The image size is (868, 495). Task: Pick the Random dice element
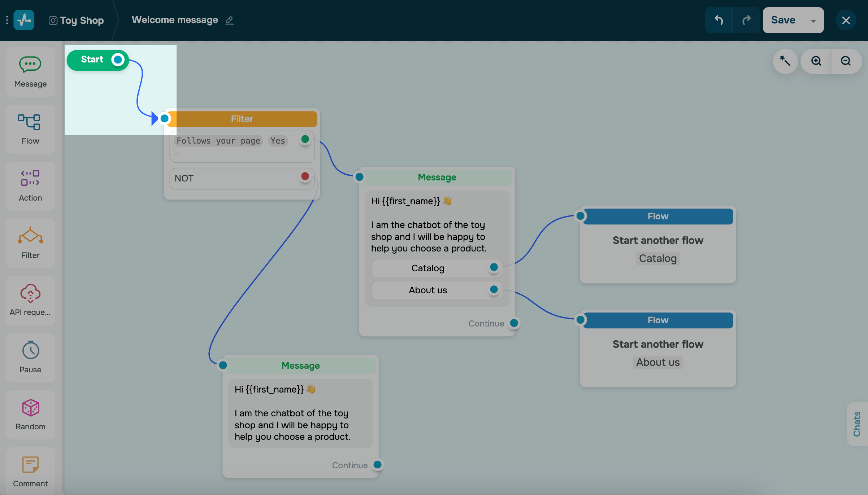(30, 414)
